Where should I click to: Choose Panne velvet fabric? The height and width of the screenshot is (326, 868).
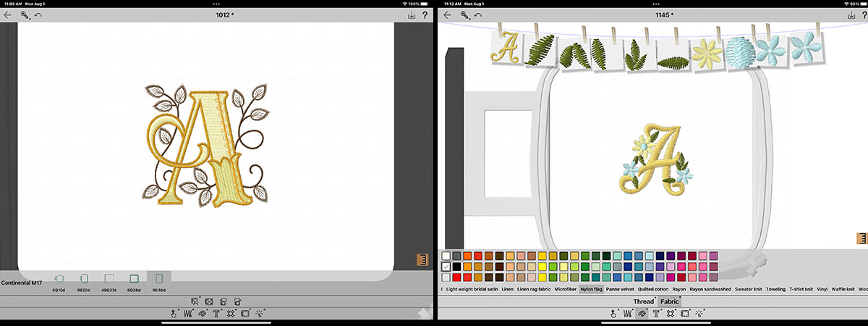621,289
